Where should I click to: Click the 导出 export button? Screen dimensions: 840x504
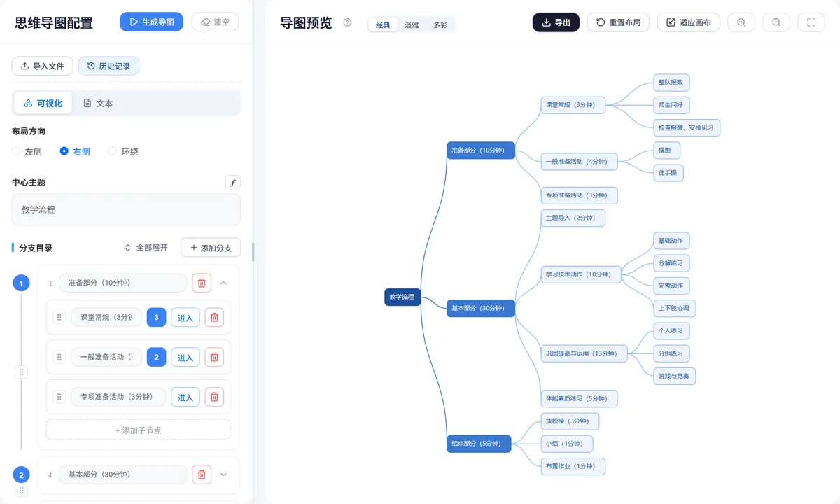pos(556,22)
